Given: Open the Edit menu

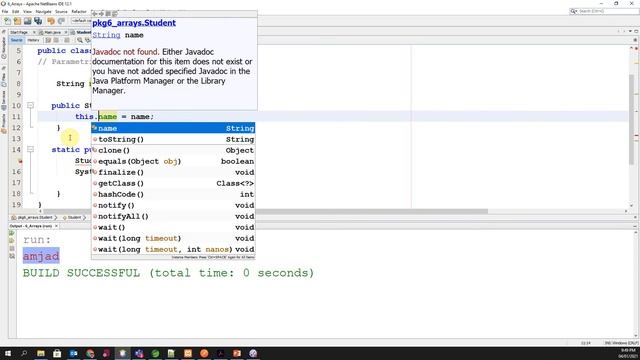Looking at the screenshot, I should pos(16,11).
